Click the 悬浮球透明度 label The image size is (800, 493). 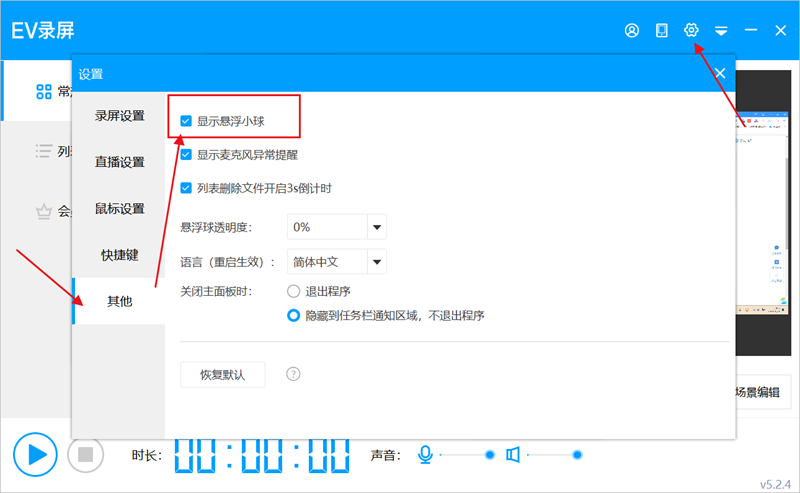tap(216, 228)
